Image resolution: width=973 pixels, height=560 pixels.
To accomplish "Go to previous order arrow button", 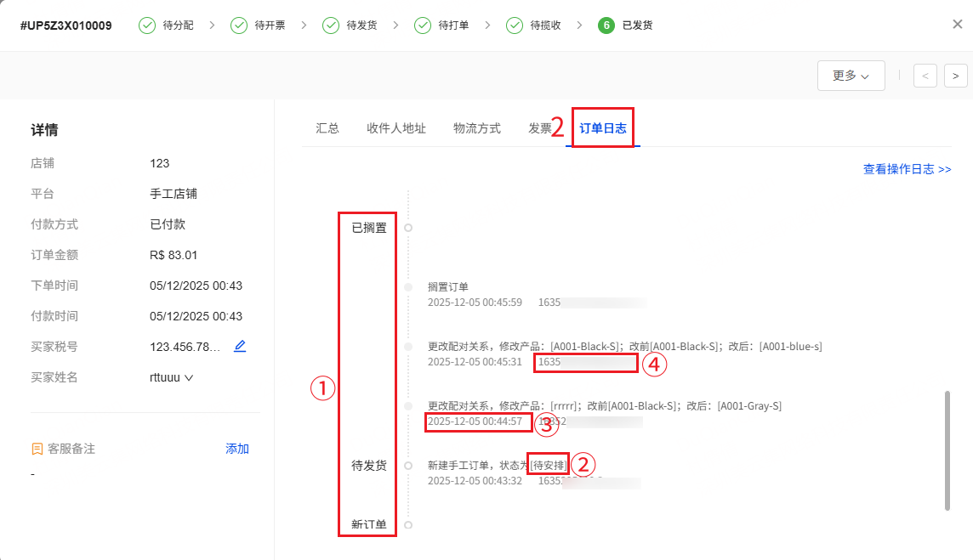I will 925,76.
